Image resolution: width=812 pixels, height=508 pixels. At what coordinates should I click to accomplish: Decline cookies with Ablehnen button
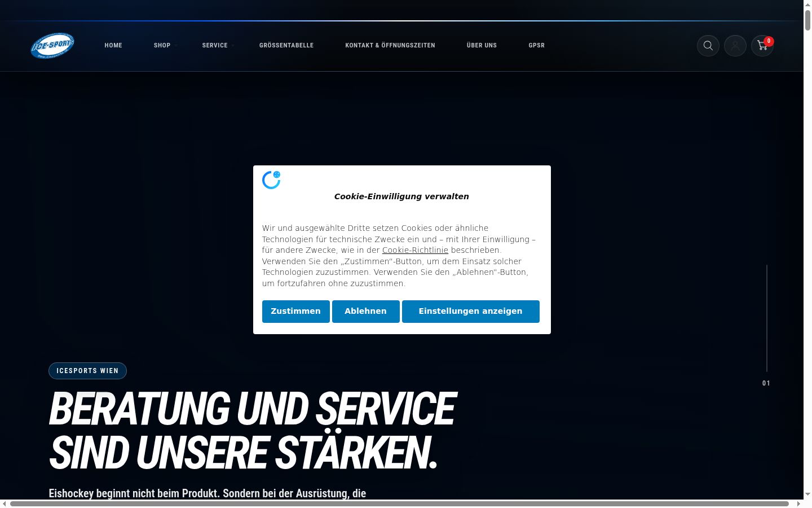[366, 312]
